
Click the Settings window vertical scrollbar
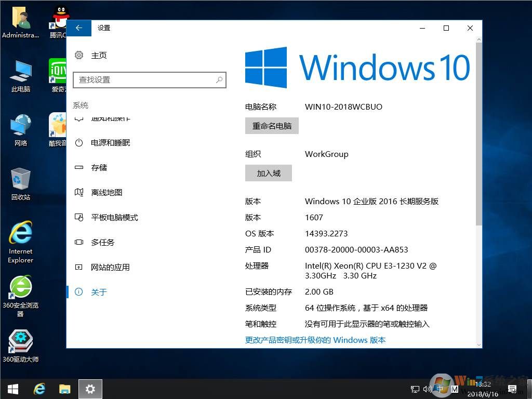pyautogui.click(x=478, y=134)
